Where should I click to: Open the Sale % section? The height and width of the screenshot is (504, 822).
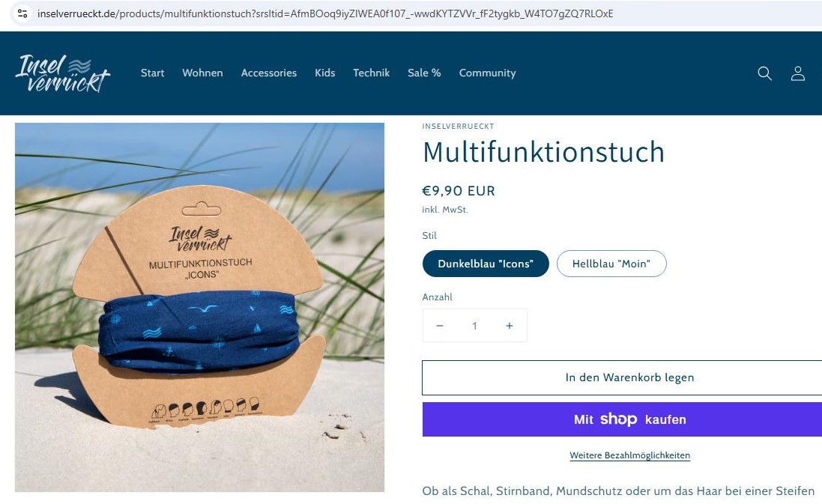pyautogui.click(x=424, y=73)
